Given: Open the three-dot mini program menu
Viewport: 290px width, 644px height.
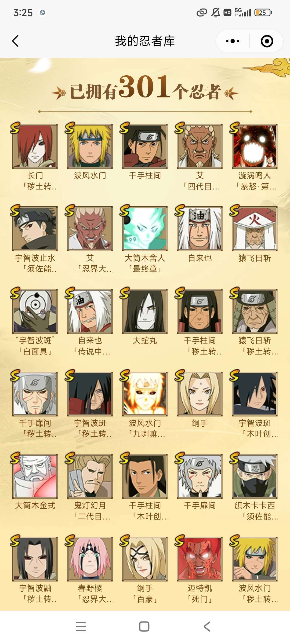Looking at the screenshot, I should point(233,41).
